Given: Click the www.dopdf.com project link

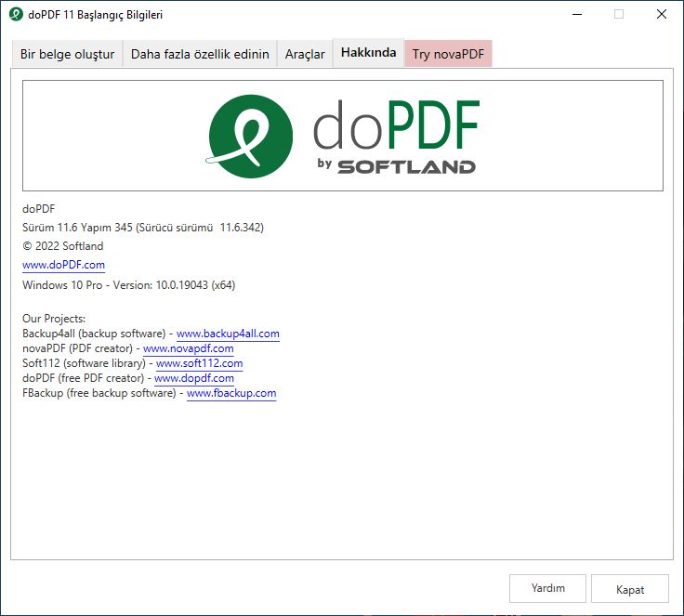Looking at the screenshot, I should coord(194,378).
